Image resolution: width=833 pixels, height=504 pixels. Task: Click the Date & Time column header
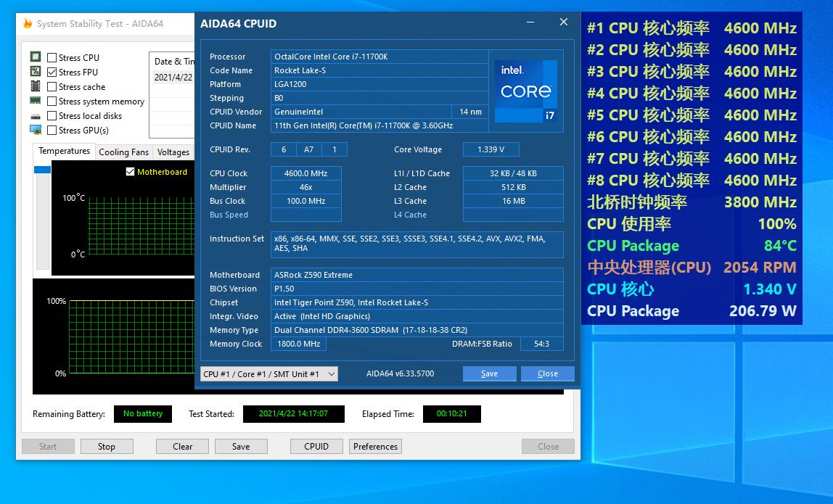coord(173,62)
